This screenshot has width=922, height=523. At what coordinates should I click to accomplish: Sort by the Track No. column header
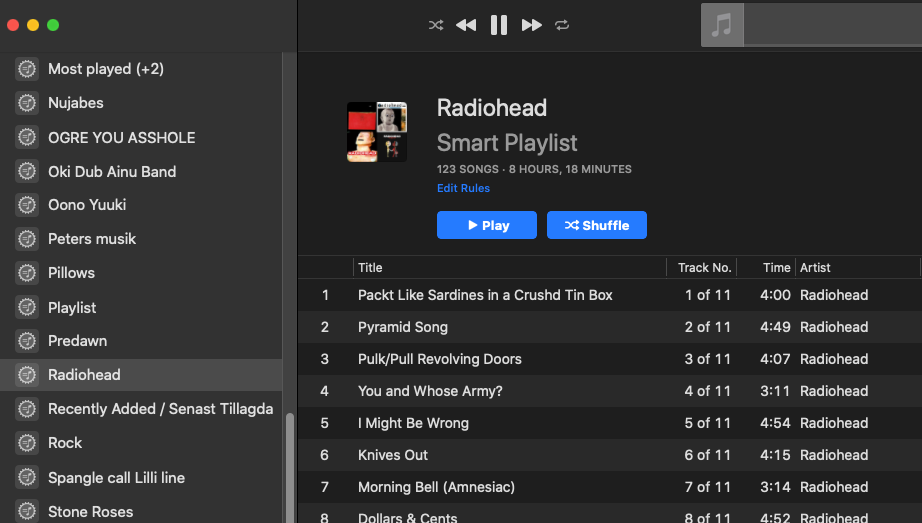701,268
